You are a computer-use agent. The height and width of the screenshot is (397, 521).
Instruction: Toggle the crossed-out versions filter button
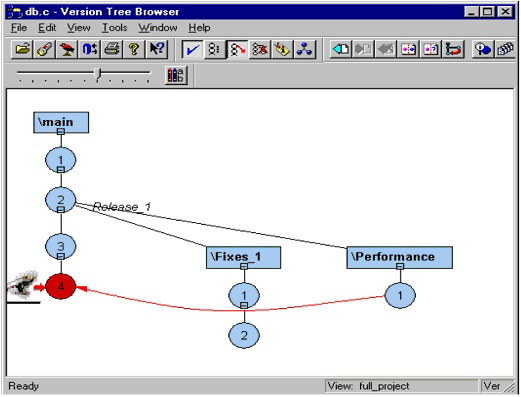click(x=260, y=50)
